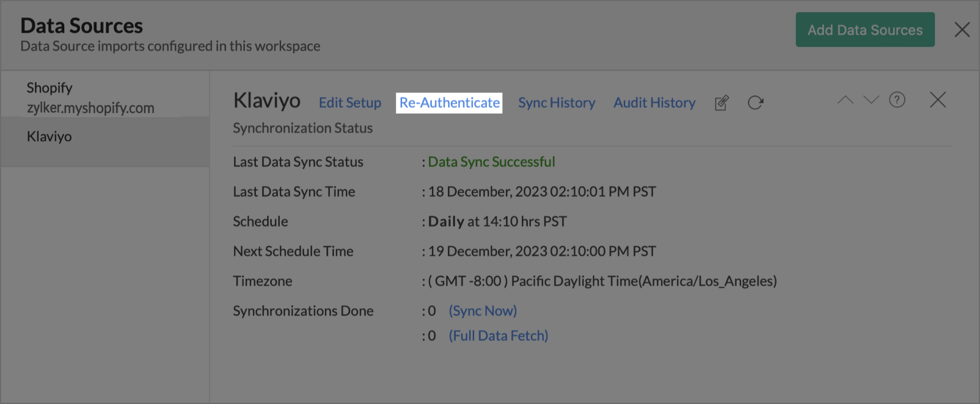Viewport: 980px width, 404px height.
Task: Select Klaviyo in the left sidebar
Action: click(49, 137)
